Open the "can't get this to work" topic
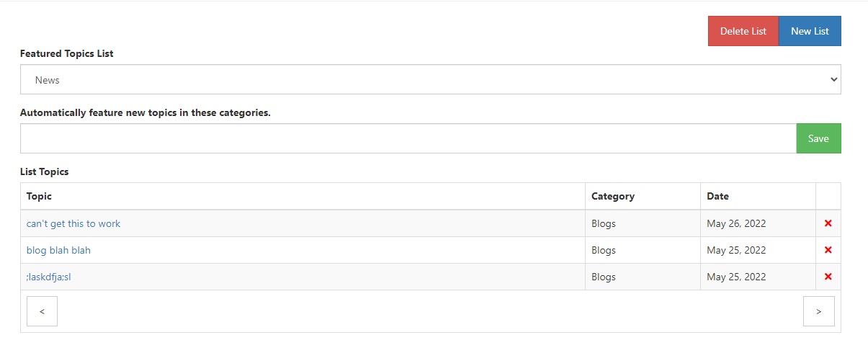868x348 pixels. coord(73,223)
